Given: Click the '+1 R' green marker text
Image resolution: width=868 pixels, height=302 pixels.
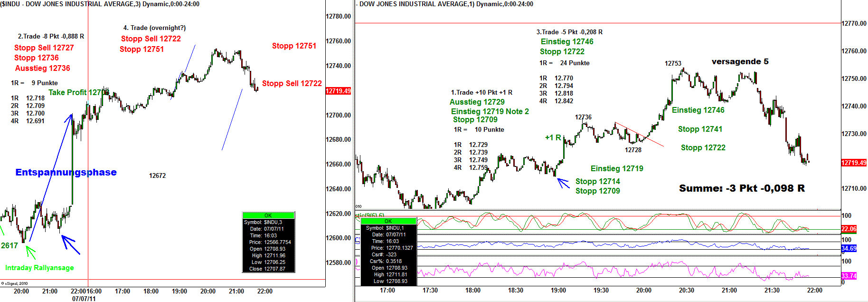Looking at the screenshot, I should pos(553,137).
